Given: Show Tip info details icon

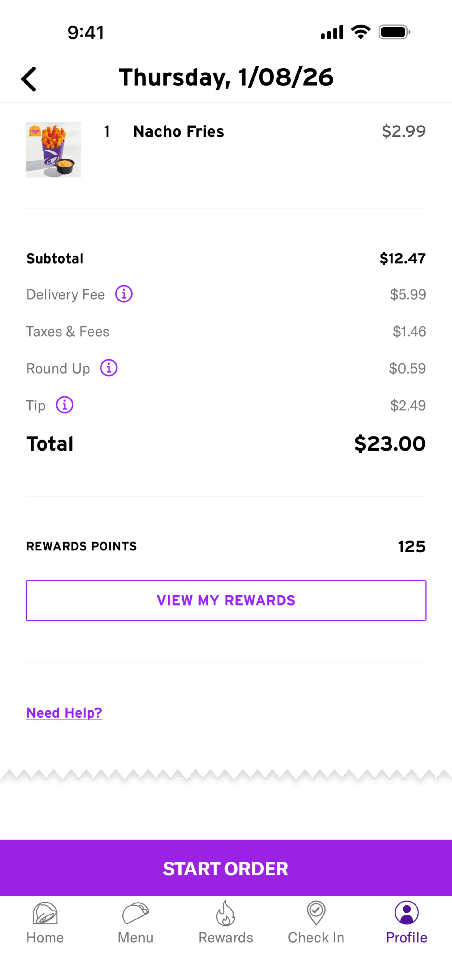Looking at the screenshot, I should pyautogui.click(x=65, y=405).
